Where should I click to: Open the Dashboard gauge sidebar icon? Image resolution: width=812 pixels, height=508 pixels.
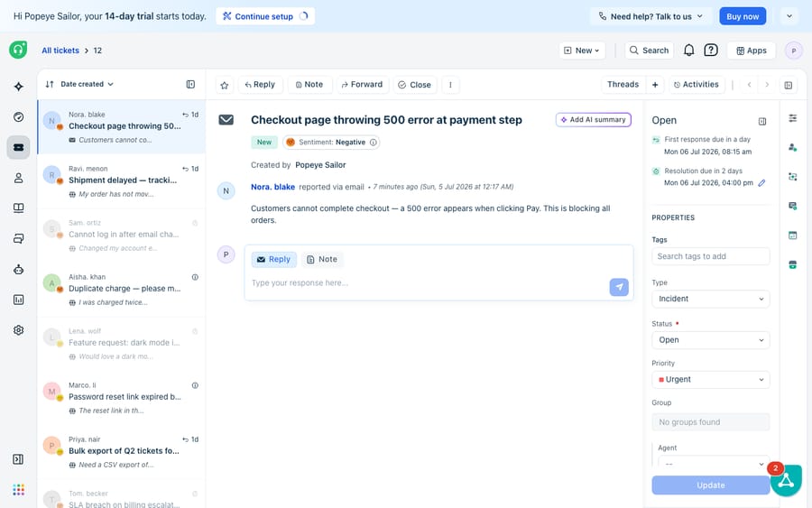[19, 117]
